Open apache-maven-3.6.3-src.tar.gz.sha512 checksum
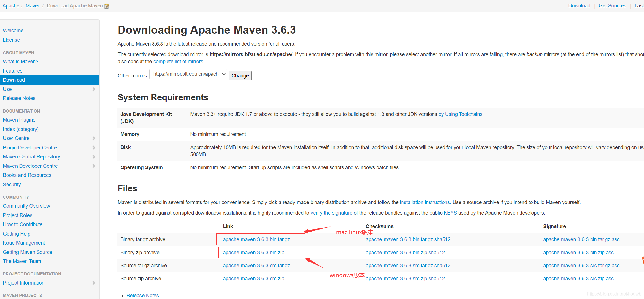 tap(408, 266)
